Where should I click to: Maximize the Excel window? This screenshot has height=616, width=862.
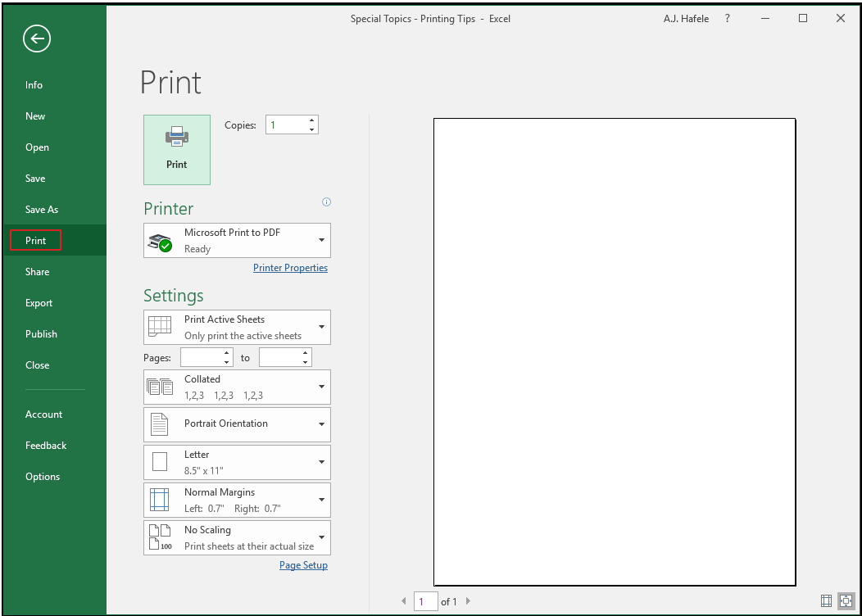(803, 19)
